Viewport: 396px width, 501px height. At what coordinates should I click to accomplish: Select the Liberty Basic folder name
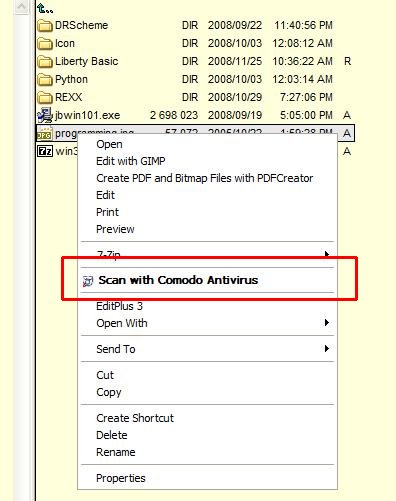(x=87, y=61)
